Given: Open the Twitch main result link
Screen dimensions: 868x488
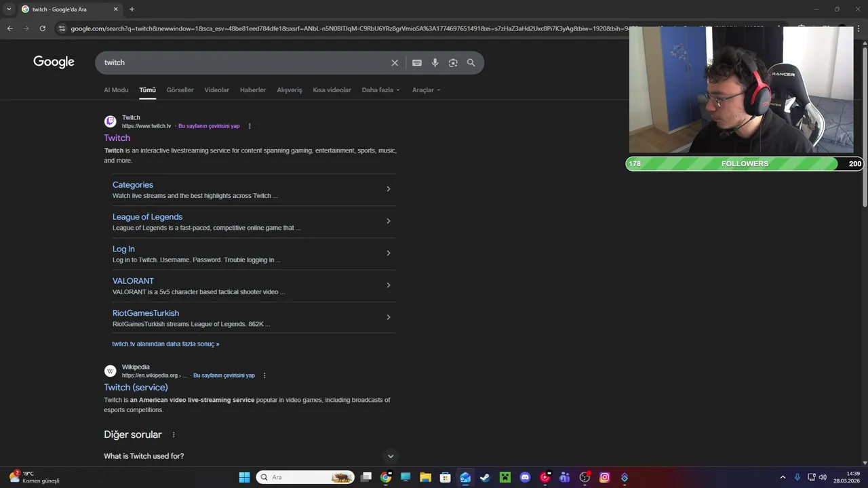Looking at the screenshot, I should (117, 138).
